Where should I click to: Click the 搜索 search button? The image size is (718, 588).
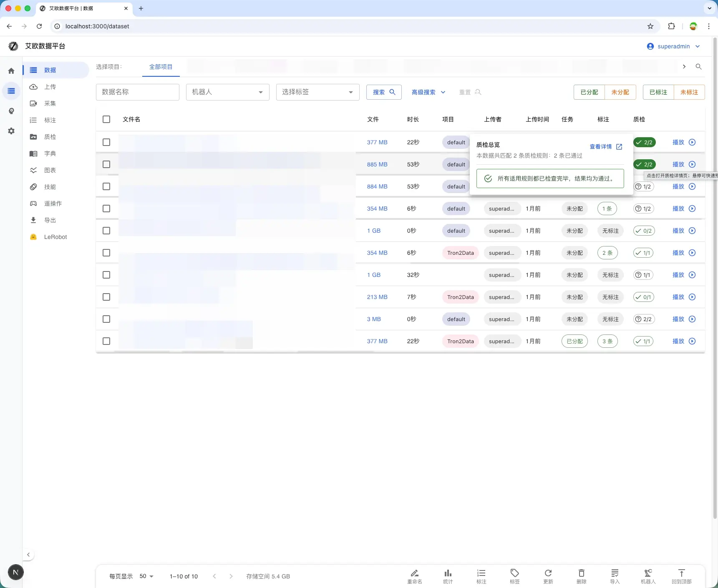click(x=384, y=92)
